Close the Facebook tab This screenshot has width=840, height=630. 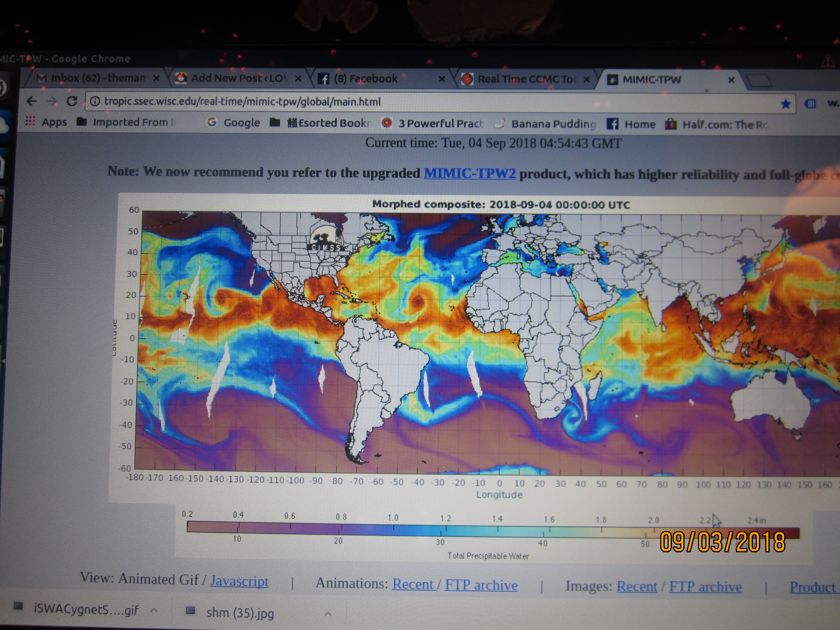[x=442, y=79]
